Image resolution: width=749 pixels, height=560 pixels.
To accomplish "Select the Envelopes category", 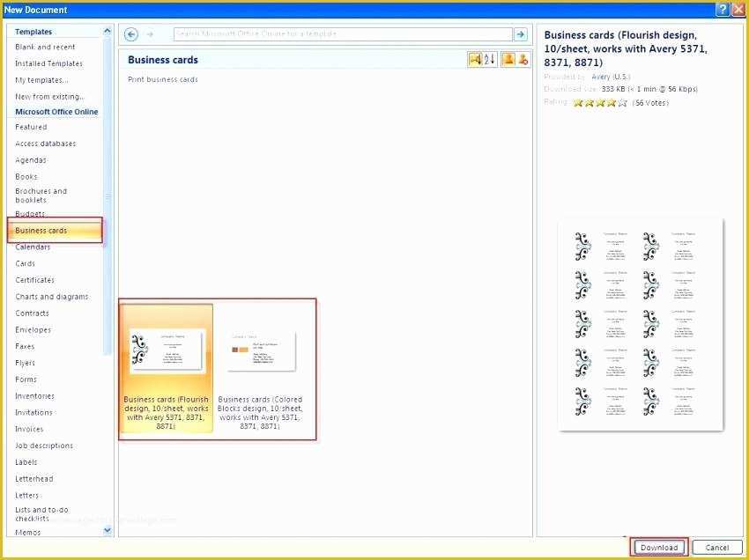I will tap(33, 330).
